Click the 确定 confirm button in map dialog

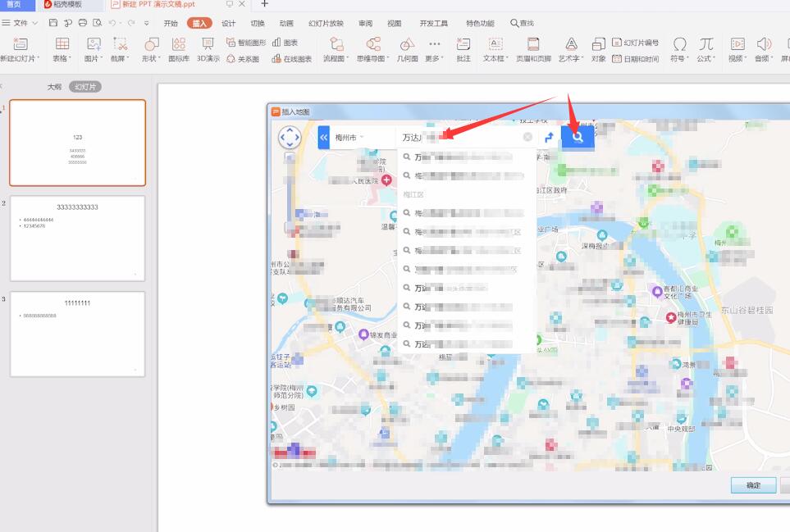(753, 485)
